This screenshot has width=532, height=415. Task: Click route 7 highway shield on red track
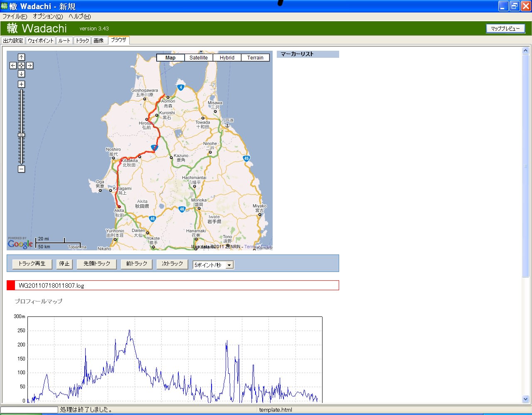click(154, 148)
